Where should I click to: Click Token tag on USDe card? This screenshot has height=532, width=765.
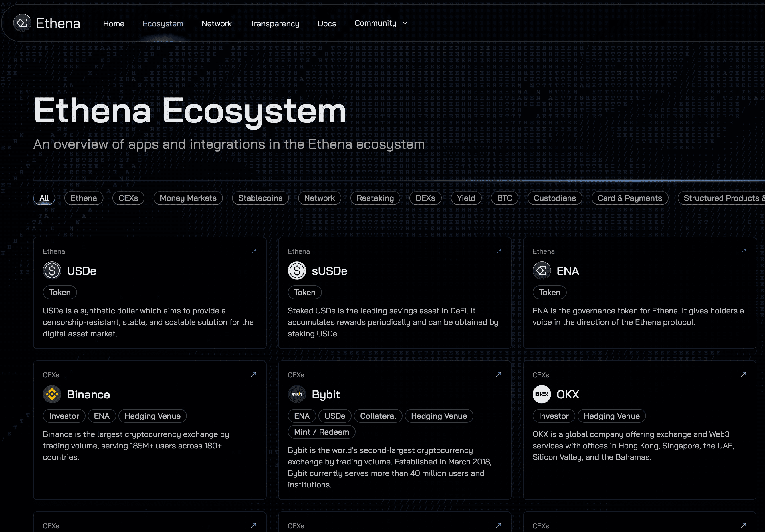[x=60, y=293]
